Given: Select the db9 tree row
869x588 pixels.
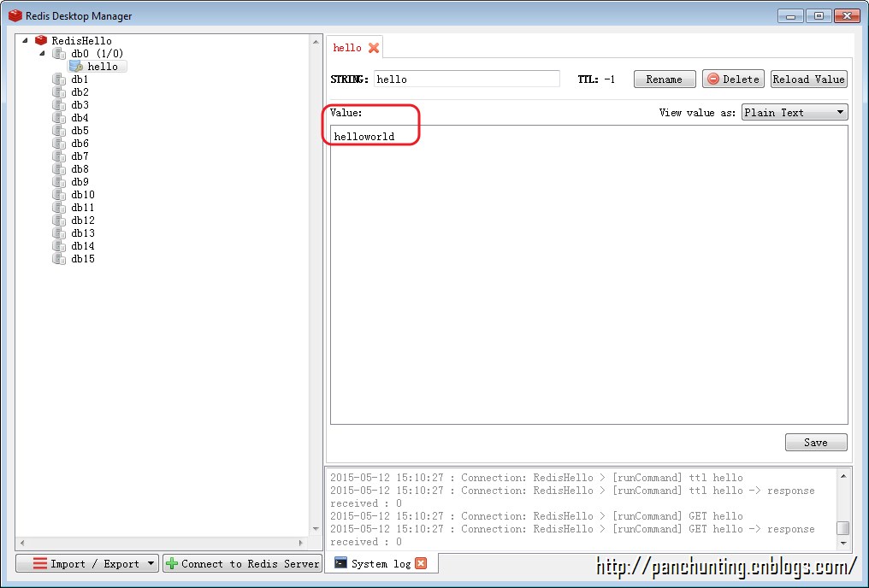Looking at the screenshot, I should (80, 181).
